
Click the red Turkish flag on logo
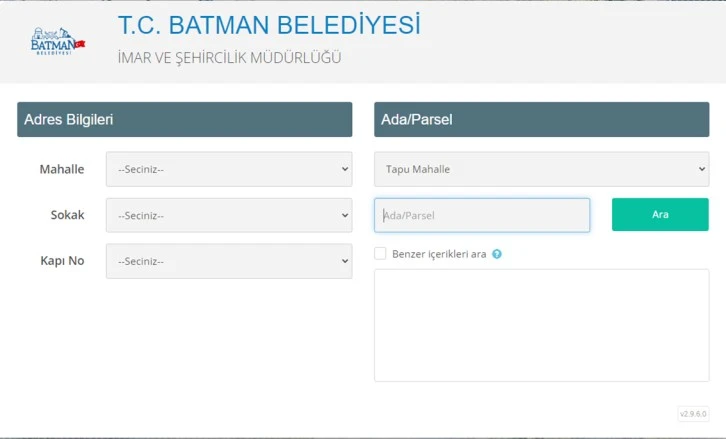pyautogui.click(x=81, y=42)
